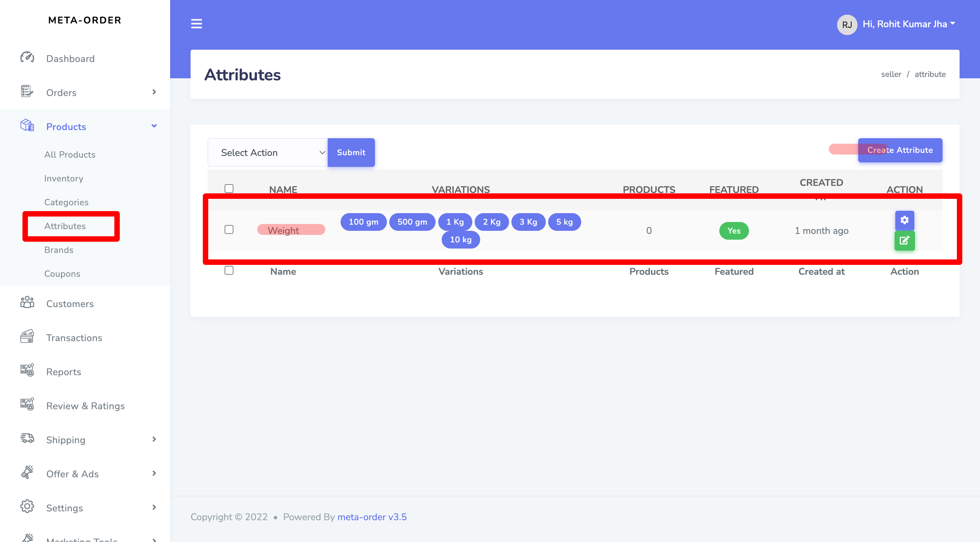Expand the Orders menu chevron
Image resolution: width=980 pixels, height=542 pixels.
[x=154, y=92]
